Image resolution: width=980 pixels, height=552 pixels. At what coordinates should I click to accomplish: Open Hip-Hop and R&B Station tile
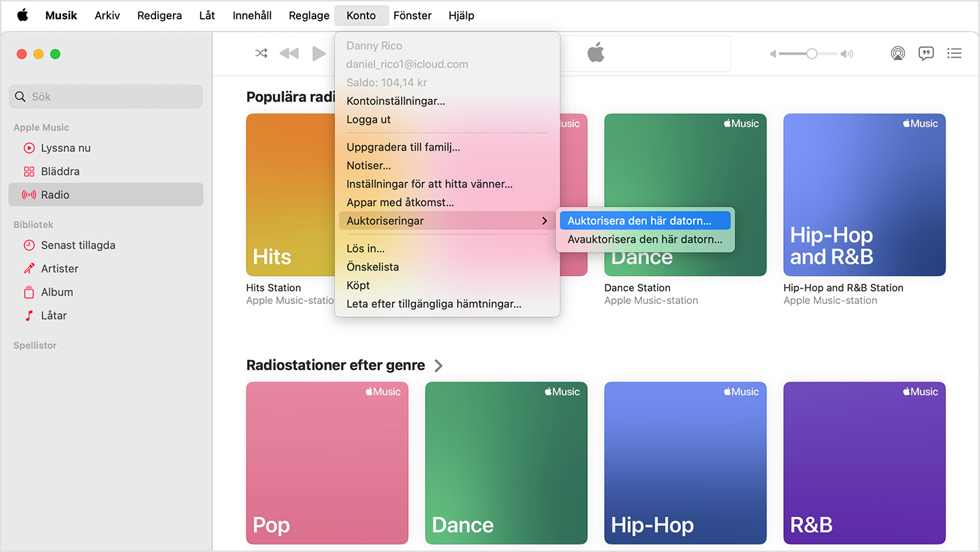coord(864,195)
